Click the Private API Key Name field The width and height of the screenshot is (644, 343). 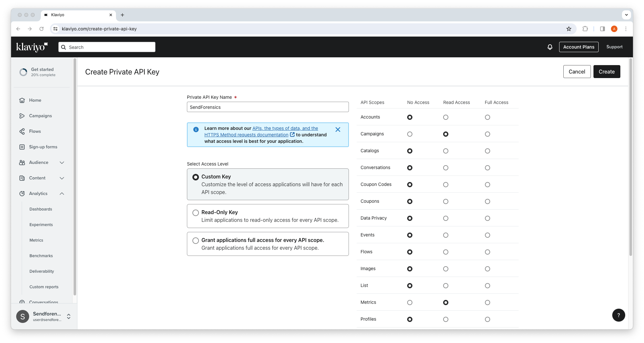coord(268,107)
